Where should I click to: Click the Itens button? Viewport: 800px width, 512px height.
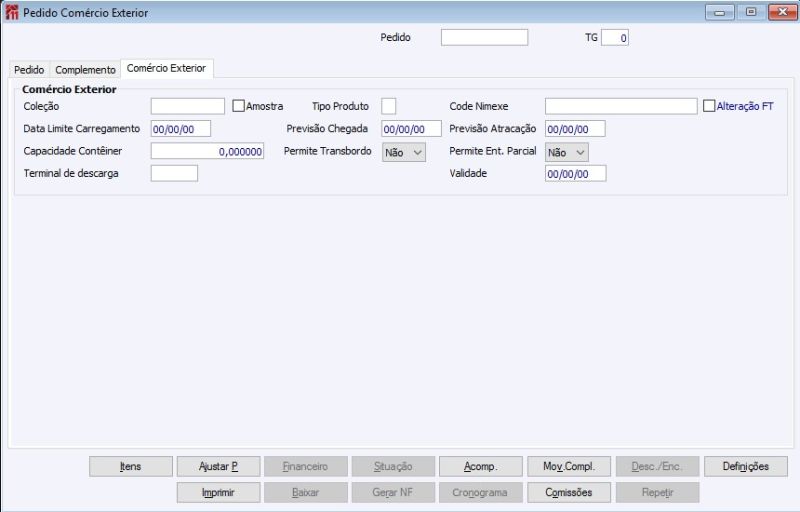[131, 466]
